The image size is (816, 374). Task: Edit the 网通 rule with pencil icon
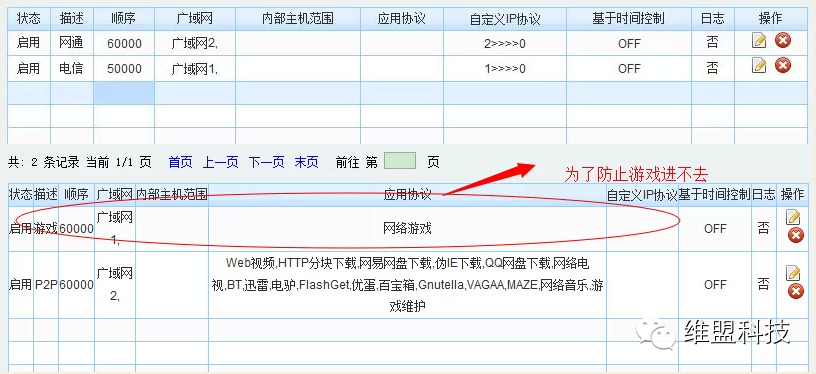click(x=759, y=41)
